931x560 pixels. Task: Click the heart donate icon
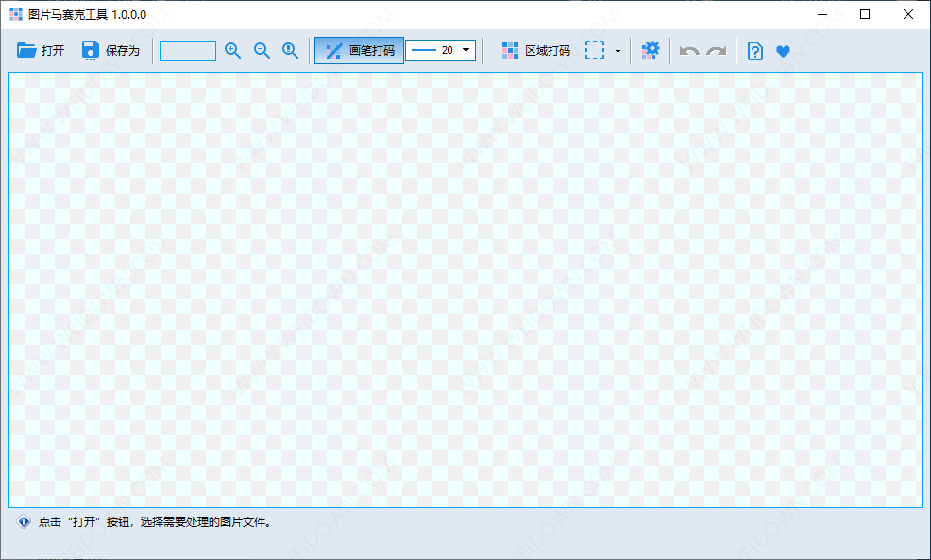(x=784, y=50)
